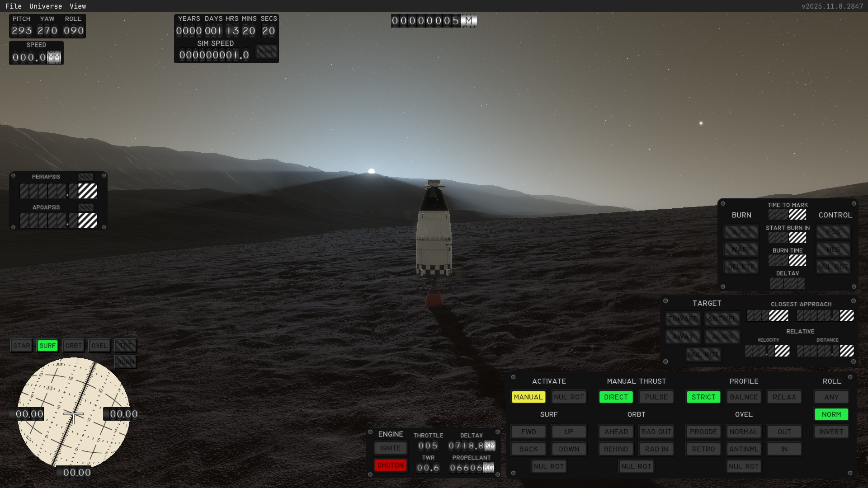Click NUL ROT under ORBT column
Screen dimensions: 868x488
pos(636,466)
